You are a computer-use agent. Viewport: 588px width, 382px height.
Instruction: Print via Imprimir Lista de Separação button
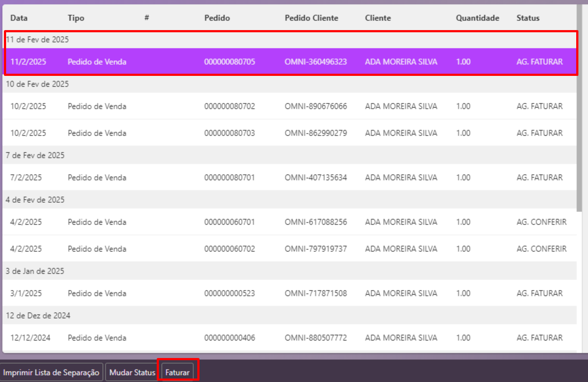pos(52,373)
